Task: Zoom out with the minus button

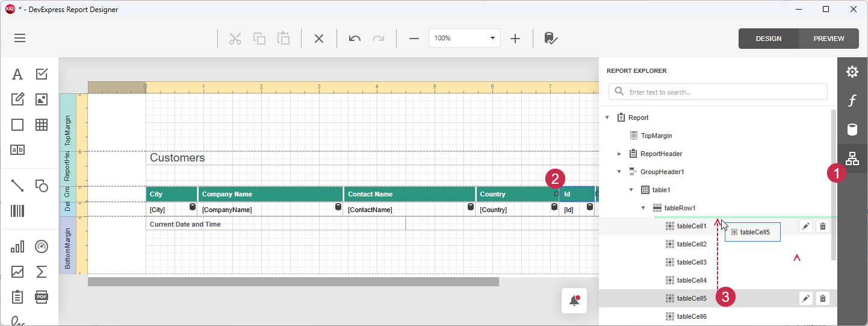Action: click(414, 39)
